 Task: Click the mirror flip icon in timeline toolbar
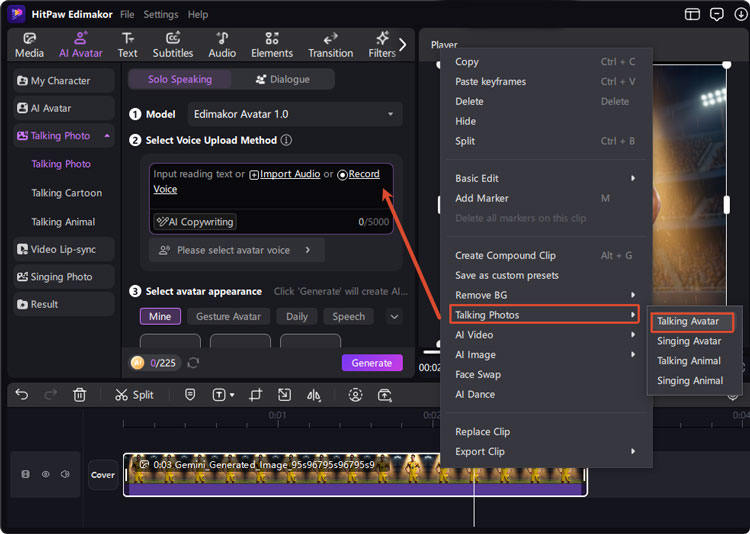click(314, 395)
